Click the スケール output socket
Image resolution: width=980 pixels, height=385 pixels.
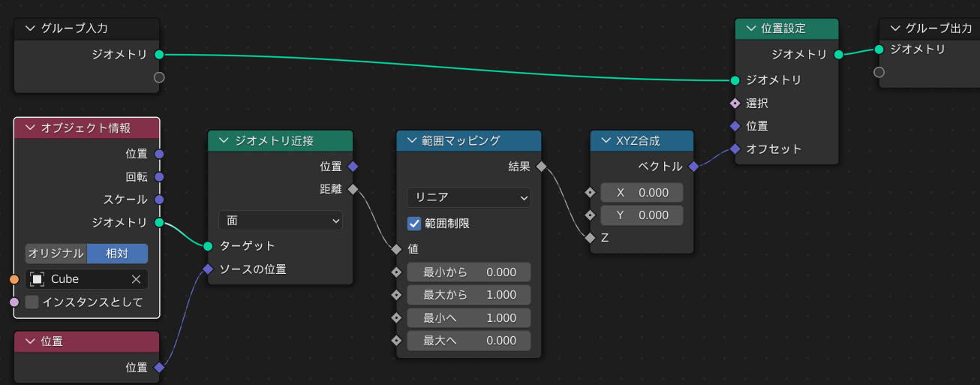(x=159, y=200)
